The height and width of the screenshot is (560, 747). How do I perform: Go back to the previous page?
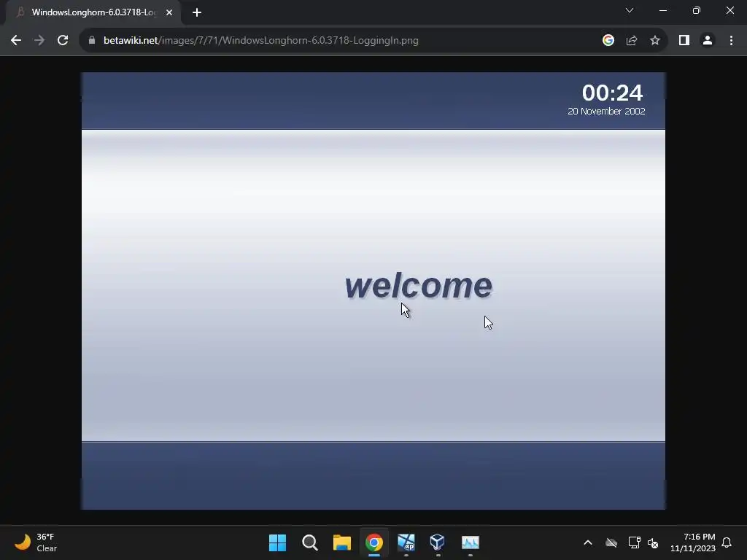click(x=16, y=41)
